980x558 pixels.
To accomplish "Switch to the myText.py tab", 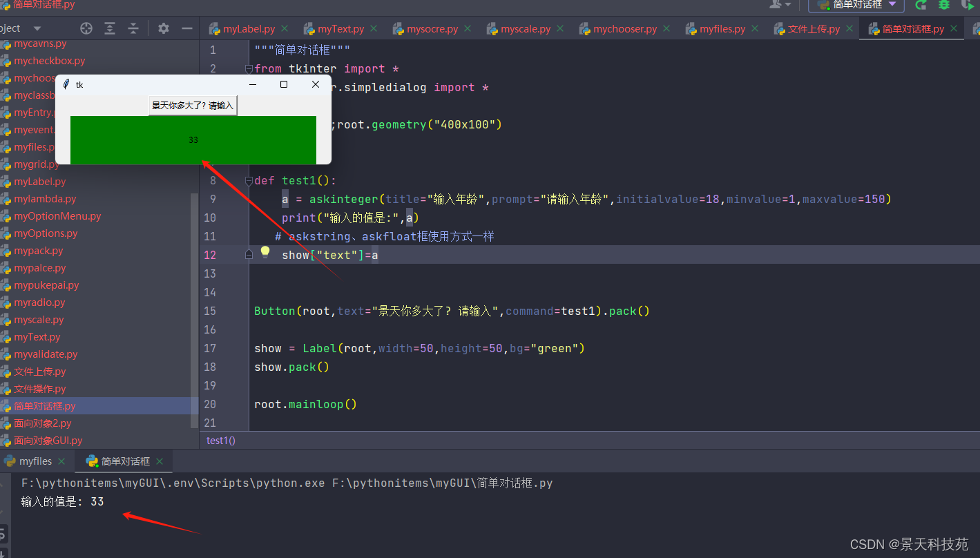I will click(x=340, y=29).
